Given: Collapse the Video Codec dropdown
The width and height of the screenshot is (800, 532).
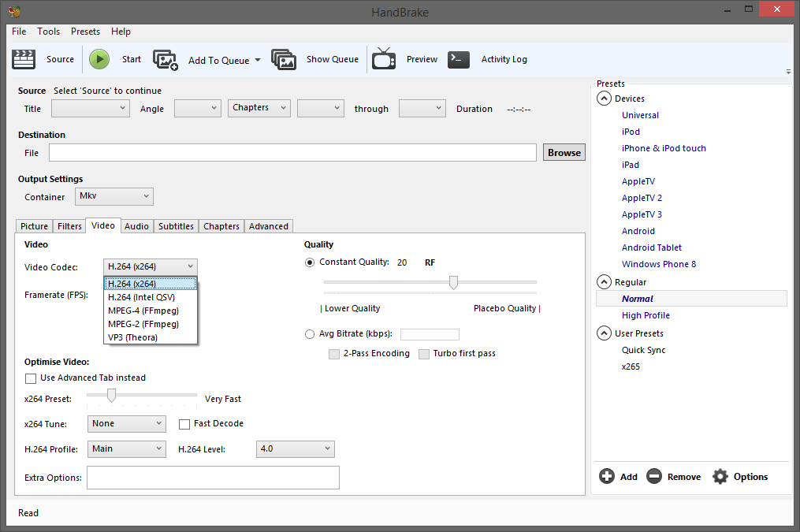Looking at the screenshot, I should pos(150,266).
